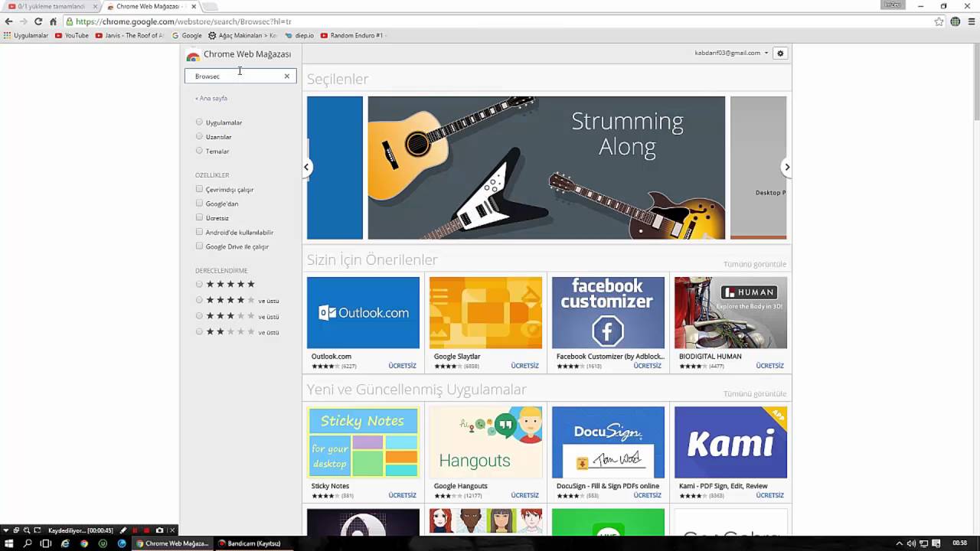Open the Outlook.com app thumbnail
The width and height of the screenshot is (980, 551).
363,312
